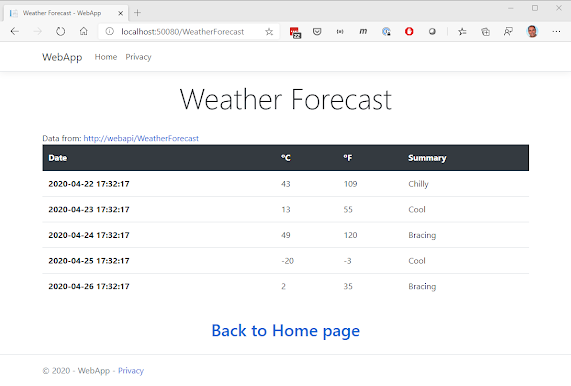571x386 pixels.
Task: Open the browser Settings and more menu
Action: (556, 32)
